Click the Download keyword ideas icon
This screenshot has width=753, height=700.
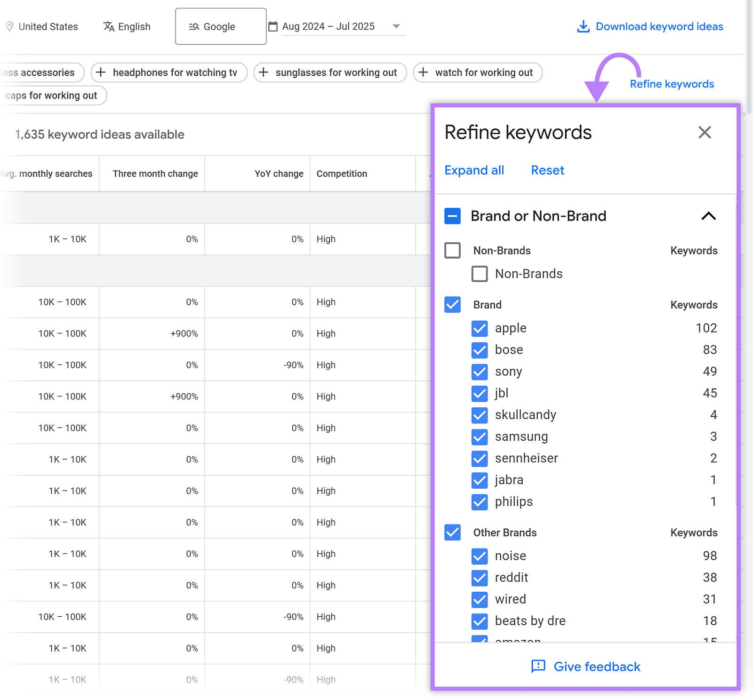(x=584, y=27)
